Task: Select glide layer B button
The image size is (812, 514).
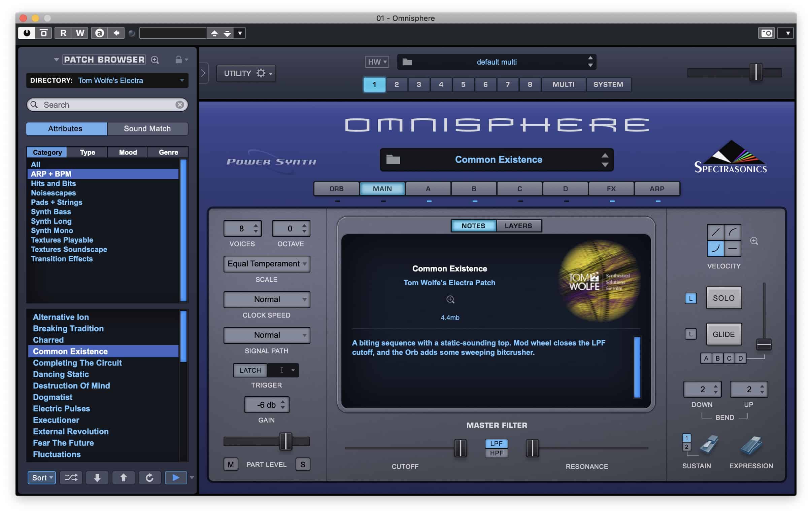Action: pos(717,358)
